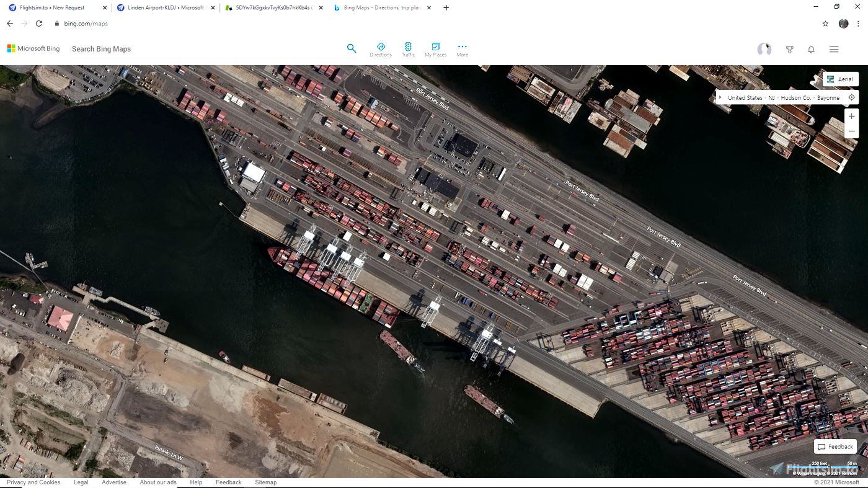Expand the Bayonne location breadcrumb arrow

coord(720,97)
